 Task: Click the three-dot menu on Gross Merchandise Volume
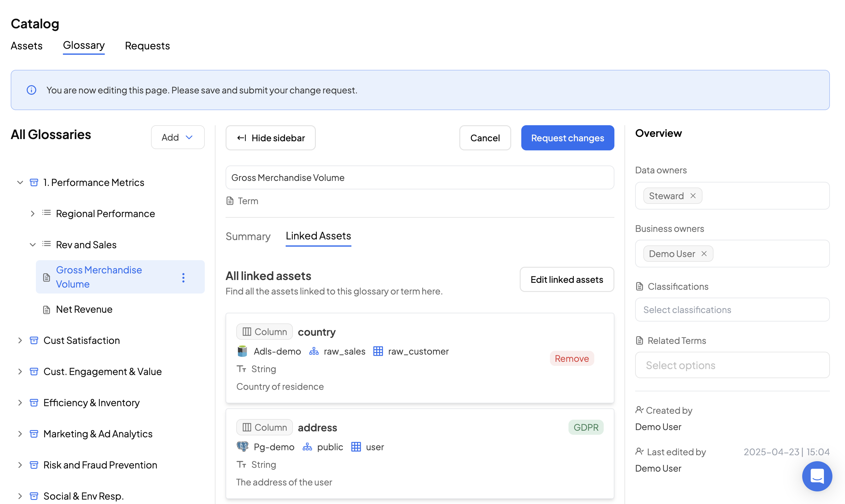coord(183,277)
